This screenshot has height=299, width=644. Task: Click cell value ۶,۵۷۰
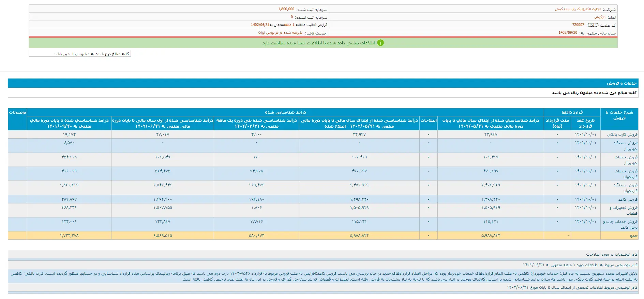(69, 143)
